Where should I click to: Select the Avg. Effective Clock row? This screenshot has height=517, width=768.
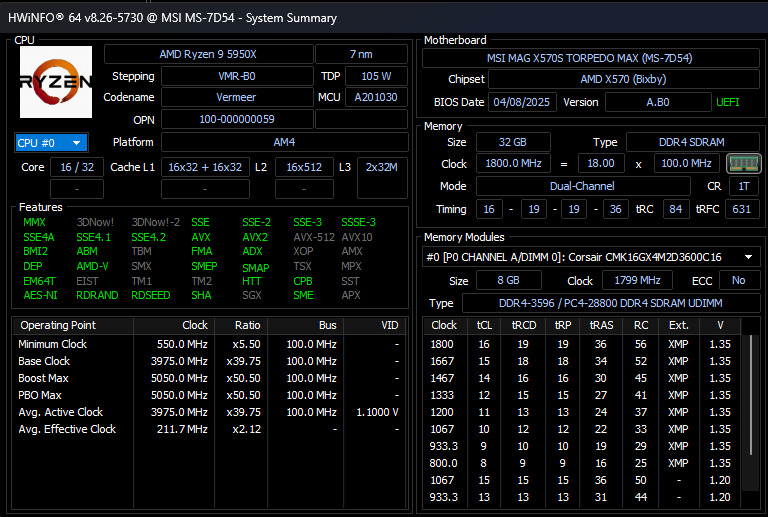point(209,429)
